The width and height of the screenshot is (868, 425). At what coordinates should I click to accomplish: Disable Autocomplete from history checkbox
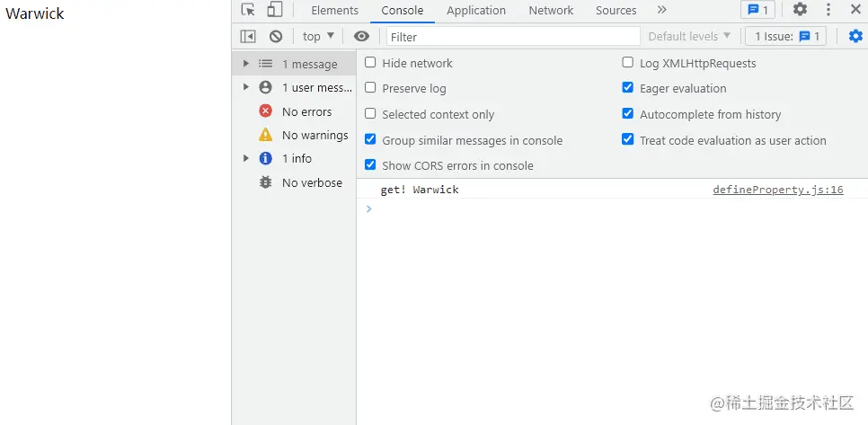point(628,114)
